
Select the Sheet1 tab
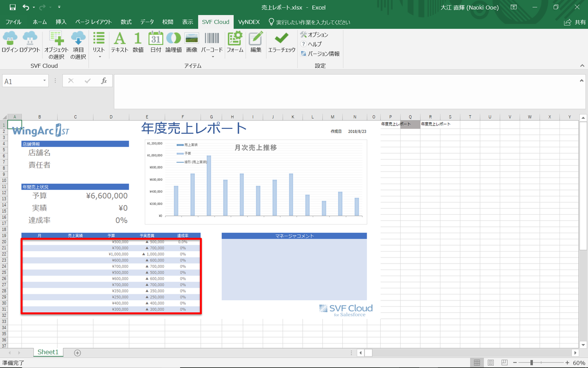pyautogui.click(x=48, y=352)
